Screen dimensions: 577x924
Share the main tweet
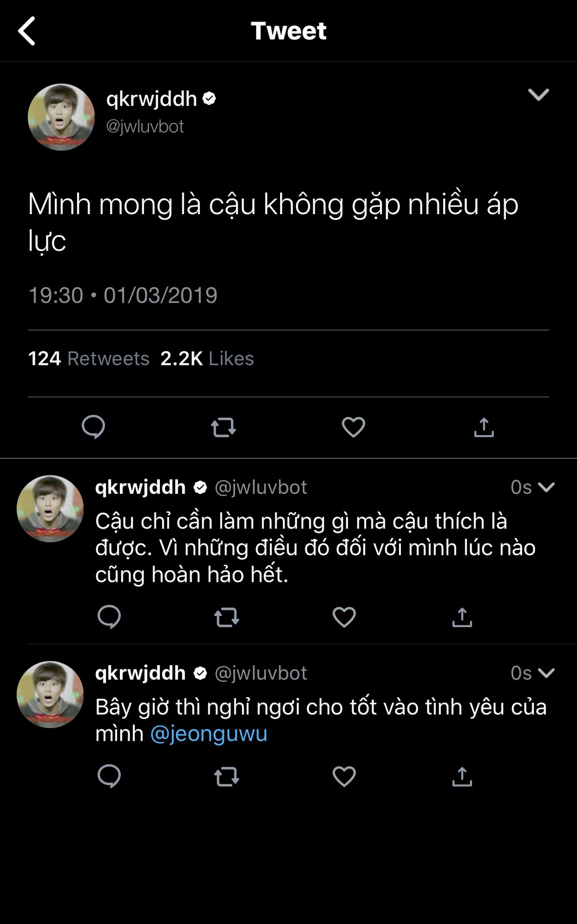click(484, 427)
